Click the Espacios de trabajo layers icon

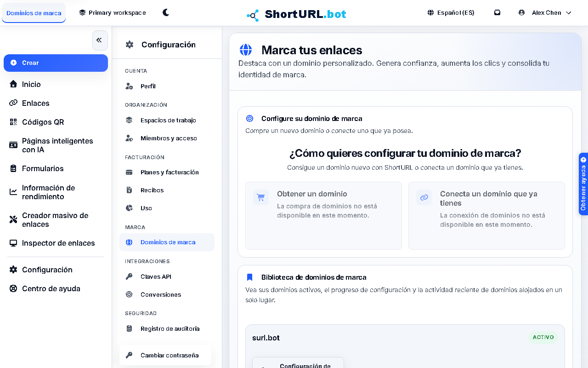point(129,120)
